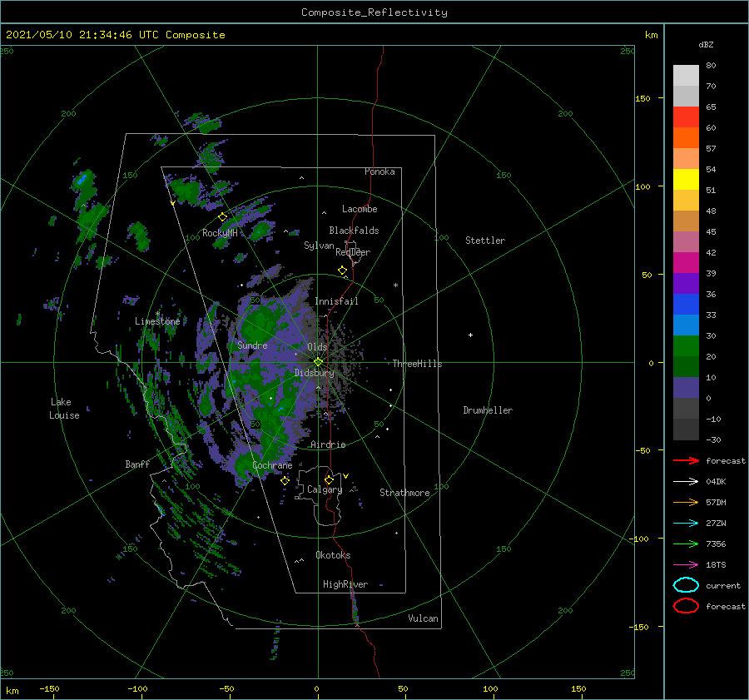Click the yellow diamond marker below Cochrane
749x700 pixels.
[285, 481]
